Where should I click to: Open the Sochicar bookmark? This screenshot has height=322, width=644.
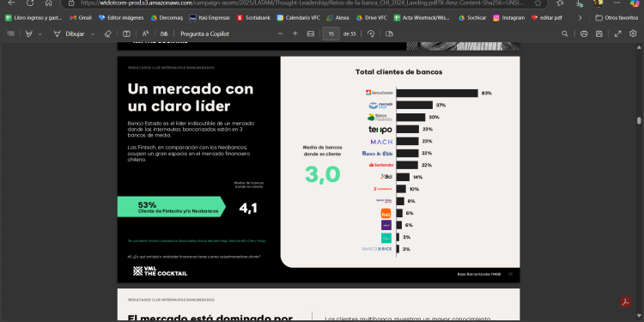(x=472, y=18)
